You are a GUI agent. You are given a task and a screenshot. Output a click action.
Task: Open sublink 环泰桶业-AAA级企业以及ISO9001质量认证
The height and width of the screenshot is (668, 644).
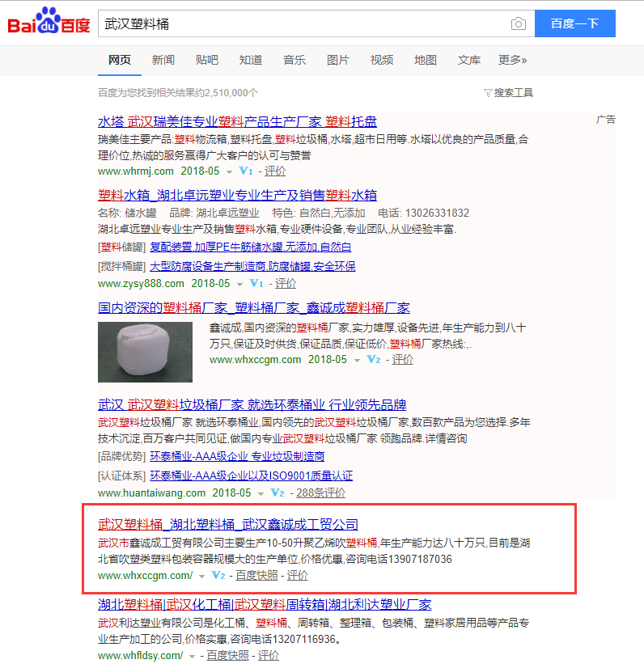click(252, 476)
